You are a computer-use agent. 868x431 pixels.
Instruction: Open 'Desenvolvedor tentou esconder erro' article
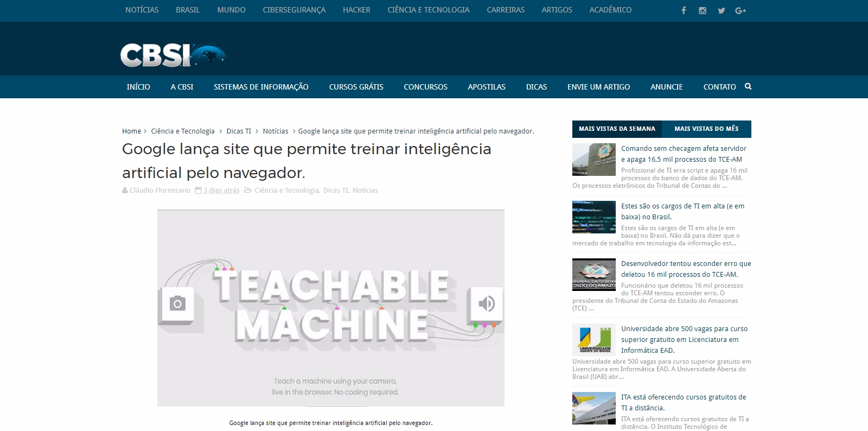(x=686, y=269)
